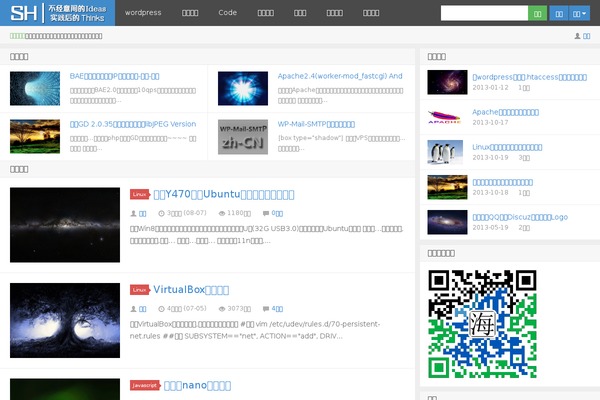The height and width of the screenshot is (400, 600).
Task: Open the GD 2.0.35 libJPEG Version link
Action: pyautogui.click(x=133, y=124)
